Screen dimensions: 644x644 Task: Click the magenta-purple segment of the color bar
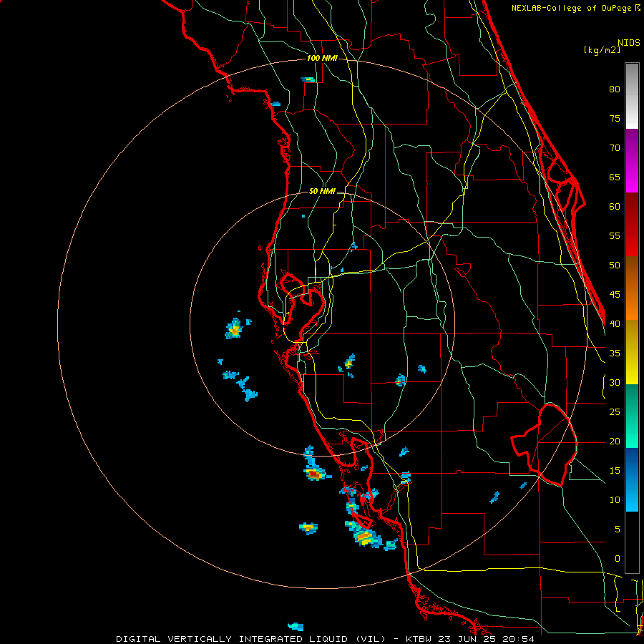tap(632, 160)
